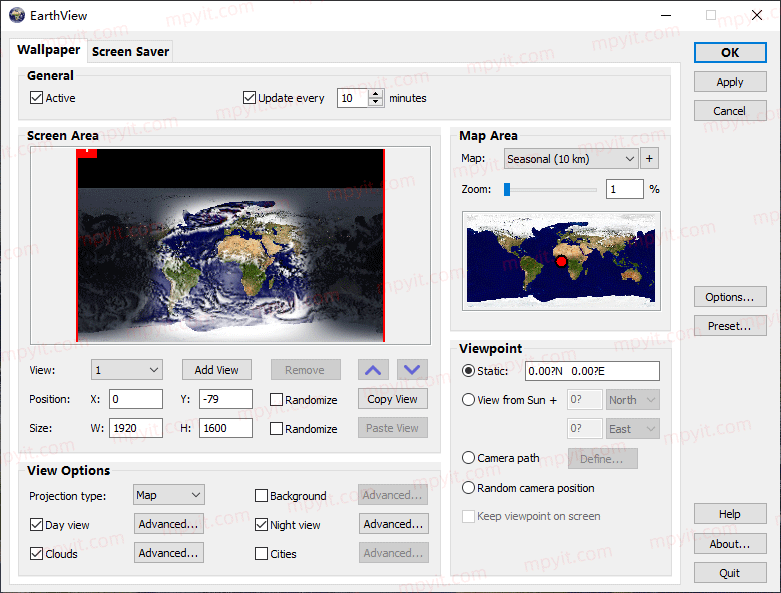781x593 pixels.
Task: Select Random camera position radio option
Action: click(x=468, y=488)
